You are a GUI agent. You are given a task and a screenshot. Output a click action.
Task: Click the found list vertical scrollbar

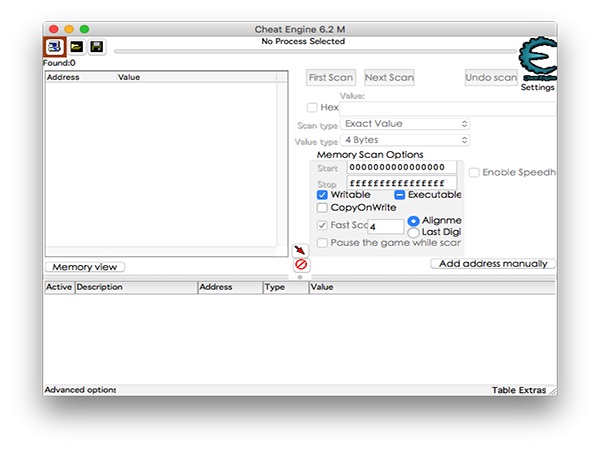(282, 165)
